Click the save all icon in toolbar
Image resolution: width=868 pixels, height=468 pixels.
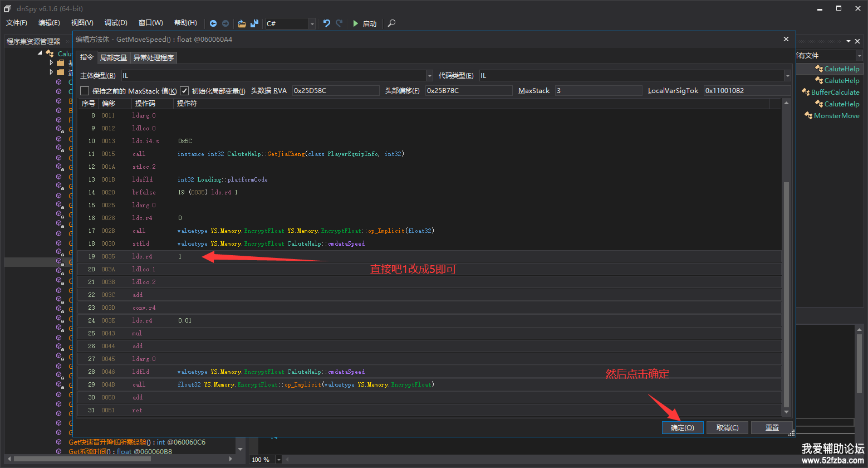[x=254, y=23]
